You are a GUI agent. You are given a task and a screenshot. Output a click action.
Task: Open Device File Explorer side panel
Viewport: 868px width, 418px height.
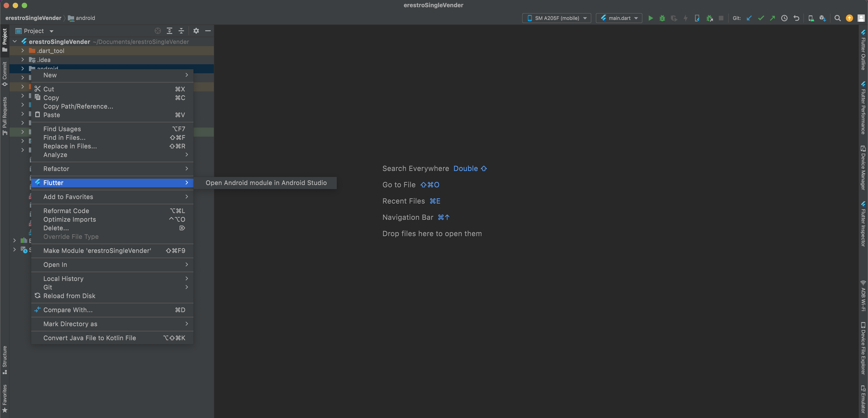point(863,349)
